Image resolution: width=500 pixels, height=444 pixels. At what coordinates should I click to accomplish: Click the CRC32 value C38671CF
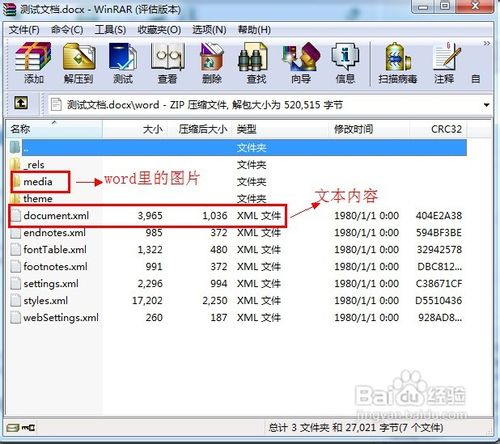click(x=439, y=284)
